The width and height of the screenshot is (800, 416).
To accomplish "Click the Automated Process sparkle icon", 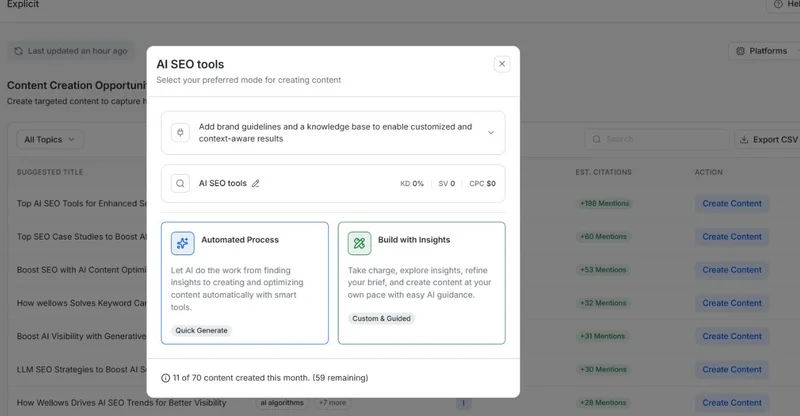I will click(183, 242).
